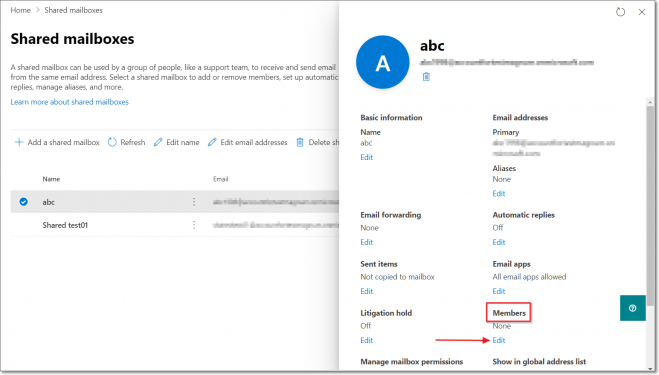659x375 pixels.
Task: Sort by the Name column header
Action: point(51,179)
